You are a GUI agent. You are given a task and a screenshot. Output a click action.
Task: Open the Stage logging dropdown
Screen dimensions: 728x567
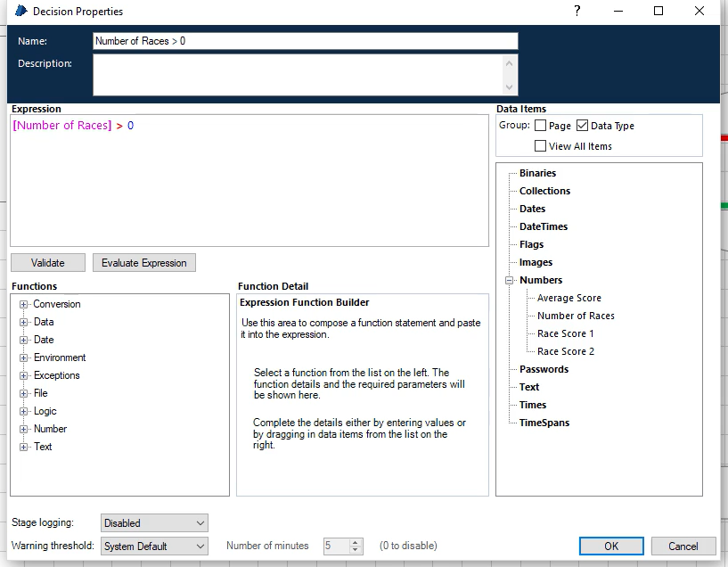(x=154, y=523)
